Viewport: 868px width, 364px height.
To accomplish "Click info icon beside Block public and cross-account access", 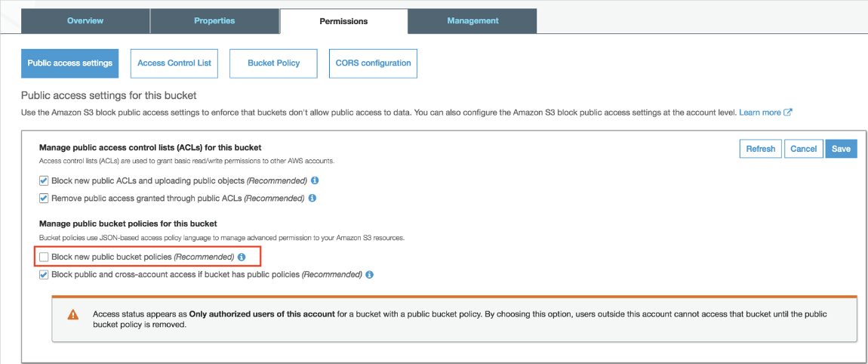I will click(x=370, y=275).
